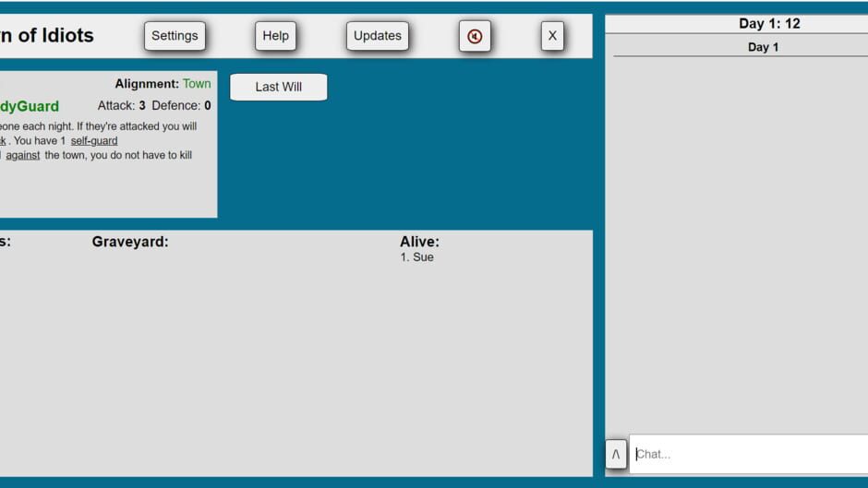Expand chat options with the caret button
This screenshot has width=868, height=488.
[x=616, y=454]
